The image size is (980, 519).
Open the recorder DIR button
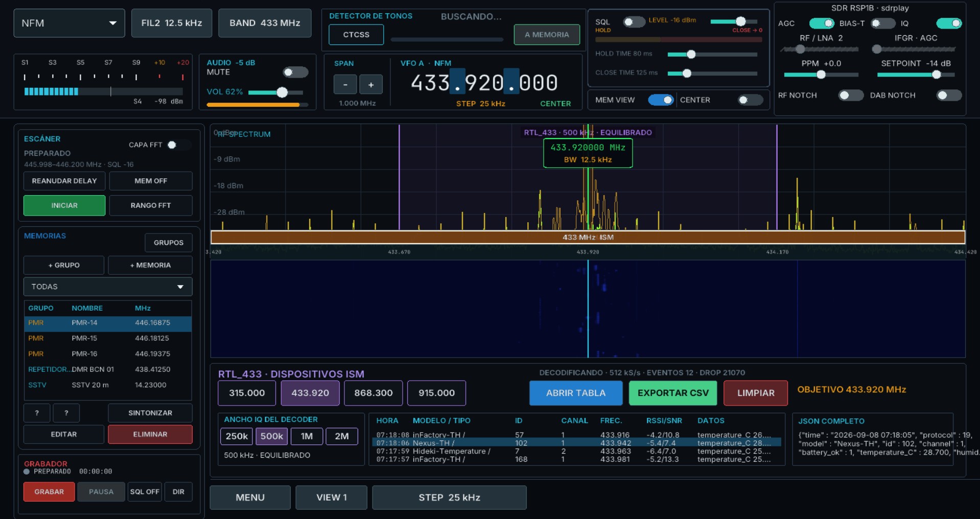tap(178, 492)
